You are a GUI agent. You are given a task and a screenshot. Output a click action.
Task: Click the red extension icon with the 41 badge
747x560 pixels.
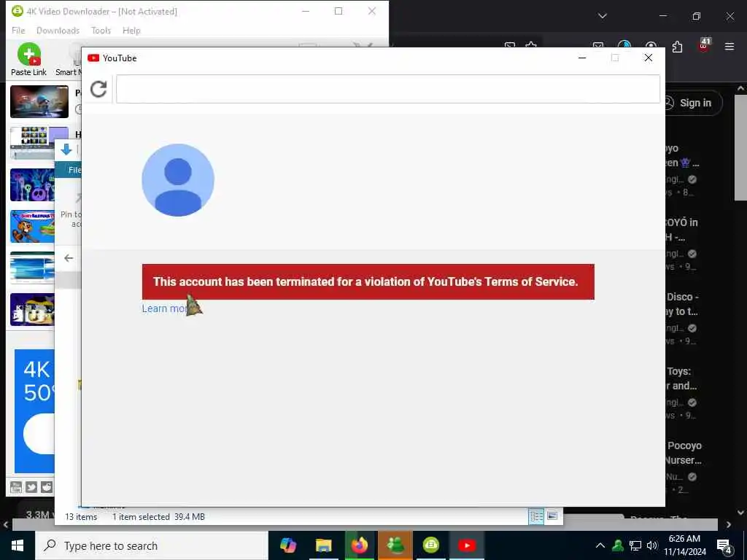[x=704, y=44]
